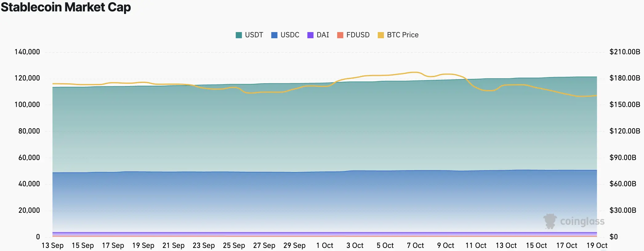Click the DAI purple legend swatch
644x251 pixels.
310,35
